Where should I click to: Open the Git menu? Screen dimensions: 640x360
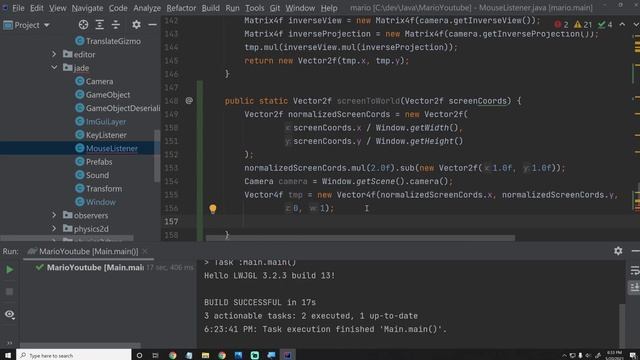pyautogui.click(x=275, y=8)
